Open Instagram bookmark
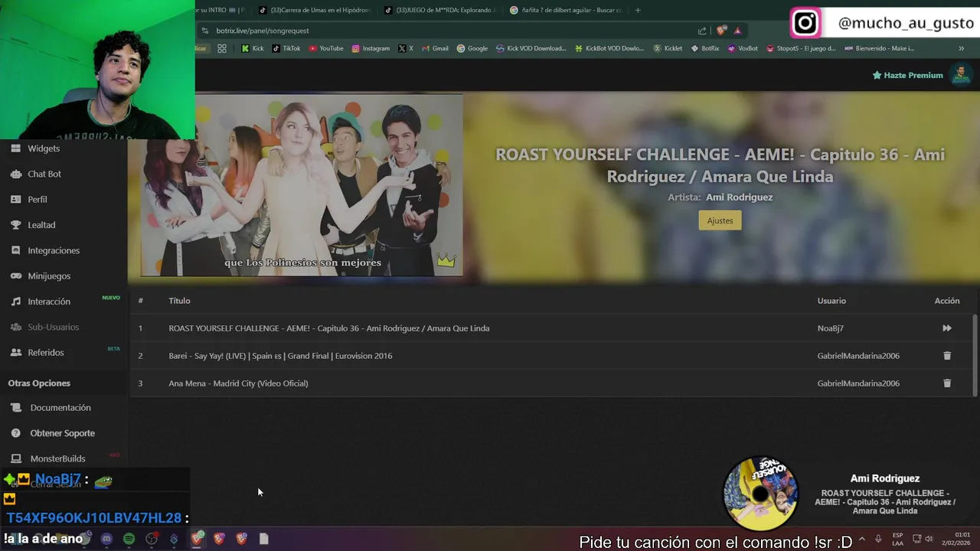Image resolution: width=980 pixels, height=551 pixels. [x=371, y=48]
